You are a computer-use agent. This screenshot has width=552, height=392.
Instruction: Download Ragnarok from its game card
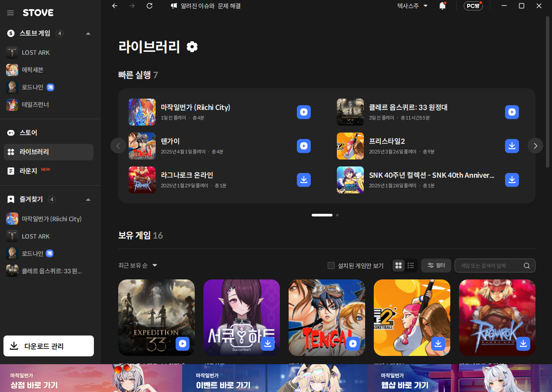pyautogui.click(x=523, y=344)
